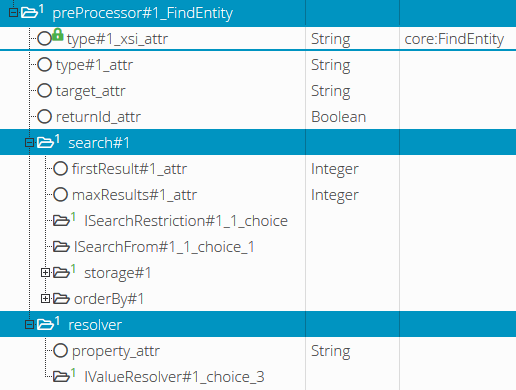Screen dimensions: 516x390
Task: Collapse the preProcessor#1_FindEntity node
Action: tap(13, 13)
